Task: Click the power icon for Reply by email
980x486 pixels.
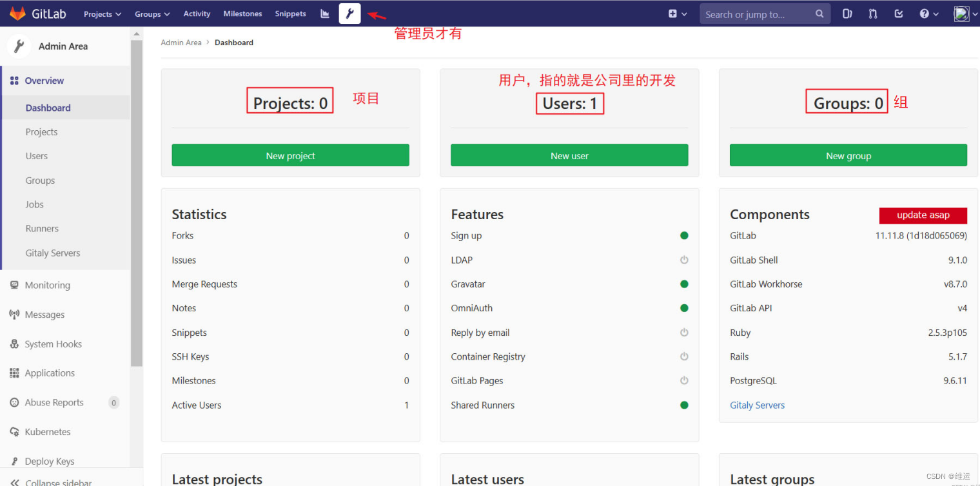Action: pyautogui.click(x=684, y=333)
